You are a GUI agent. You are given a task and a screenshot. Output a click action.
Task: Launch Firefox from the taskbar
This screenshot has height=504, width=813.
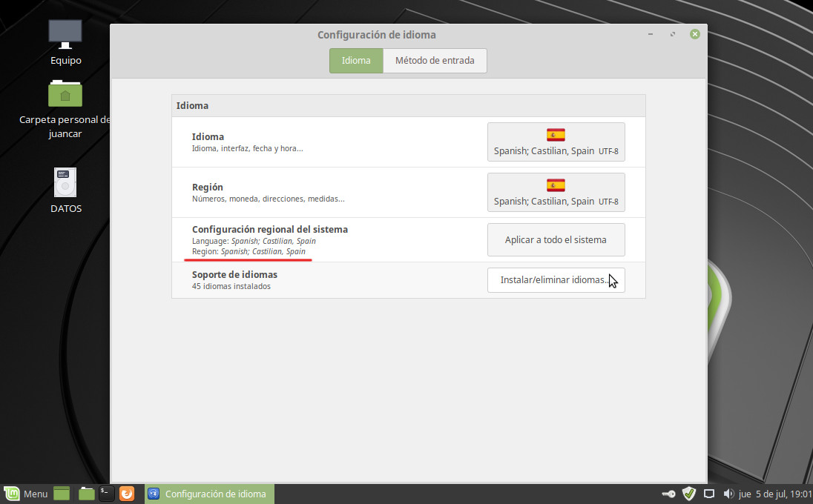(x=127, y=494)
